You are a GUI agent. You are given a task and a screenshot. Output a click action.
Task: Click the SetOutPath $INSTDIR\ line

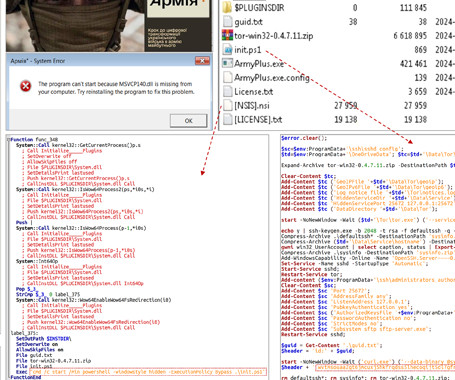tap(44, 339)
